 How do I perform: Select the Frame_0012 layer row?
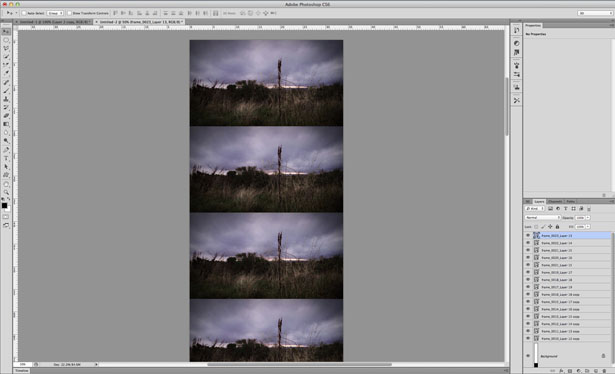click(x=568, y=324)
